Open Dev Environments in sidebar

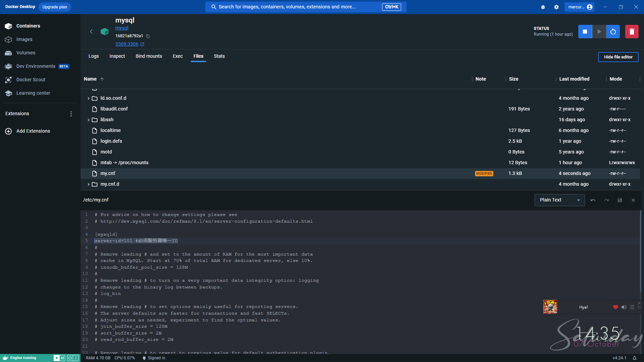40,66
